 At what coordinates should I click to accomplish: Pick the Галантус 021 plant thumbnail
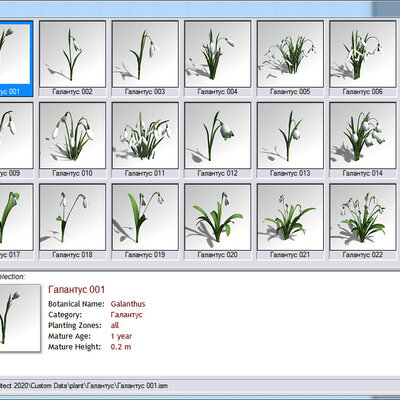(x=290, y=217)
